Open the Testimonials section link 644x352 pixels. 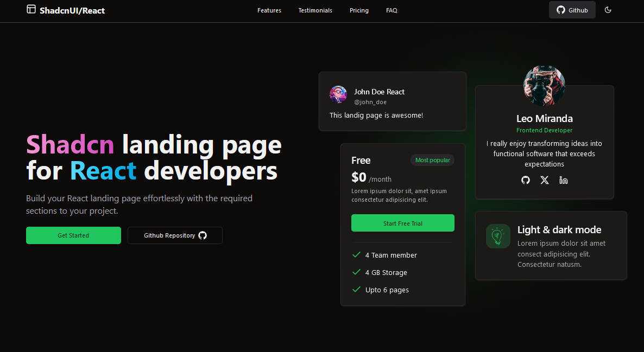click(315, 10)
